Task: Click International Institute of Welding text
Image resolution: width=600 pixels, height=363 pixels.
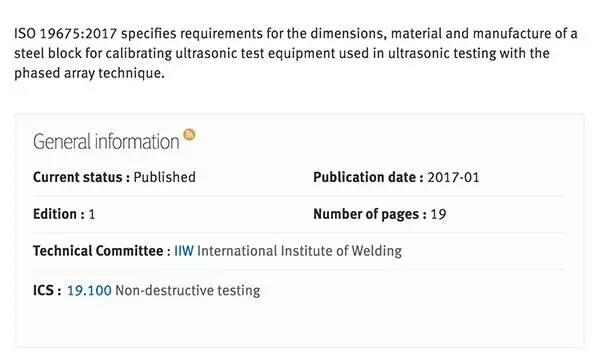Action: tap(299, 251)
